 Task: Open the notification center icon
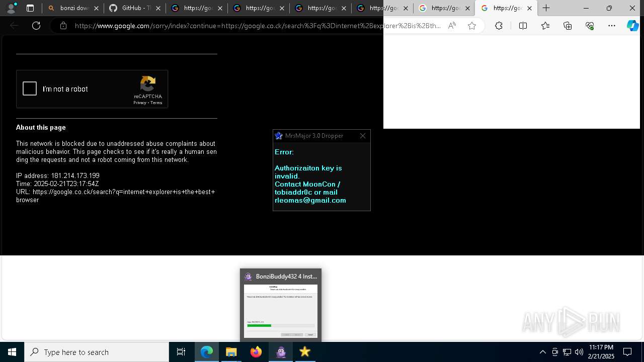(627, 352)
